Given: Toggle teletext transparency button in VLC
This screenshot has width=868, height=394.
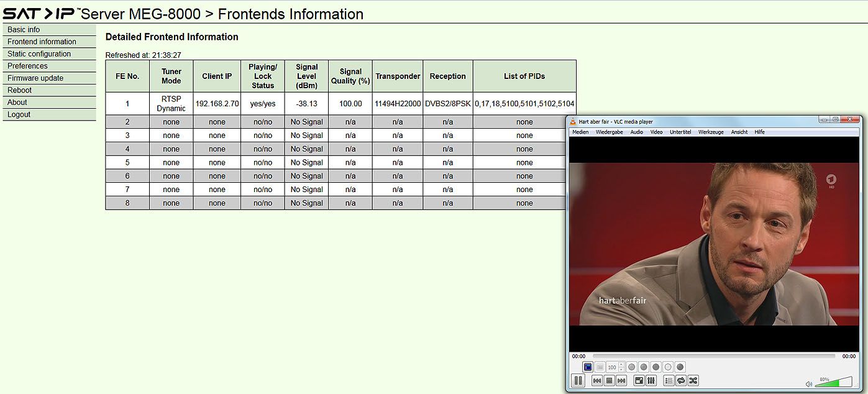Looking at the screenshot, I should click(x=600, y=367).
